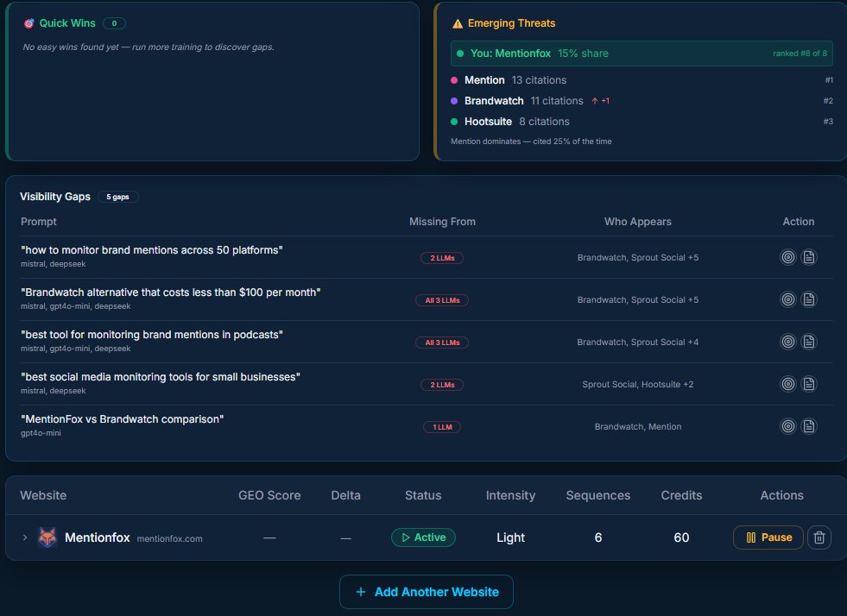Click Add Another Website button

(427, 592)
